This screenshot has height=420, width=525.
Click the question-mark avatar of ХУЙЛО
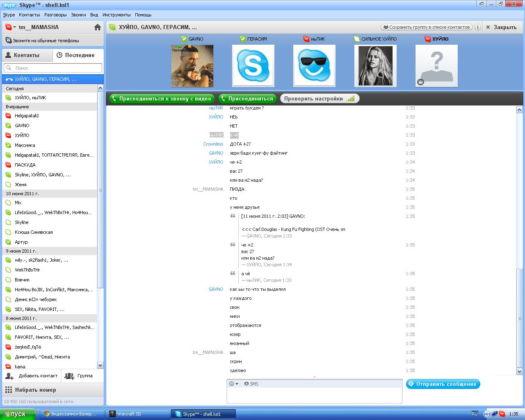point(436,66)
